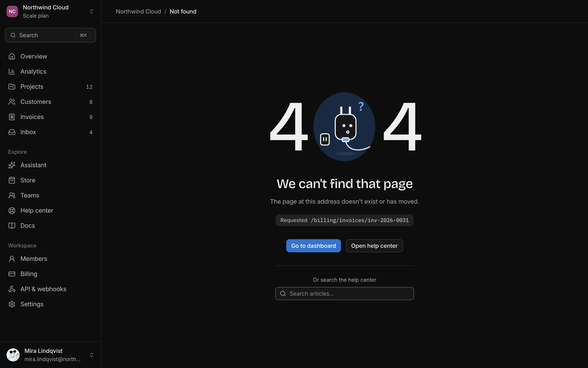Viewport: 588px width, 368px height.
Task: Click the Inbox count 4
Action: point(91,132)
